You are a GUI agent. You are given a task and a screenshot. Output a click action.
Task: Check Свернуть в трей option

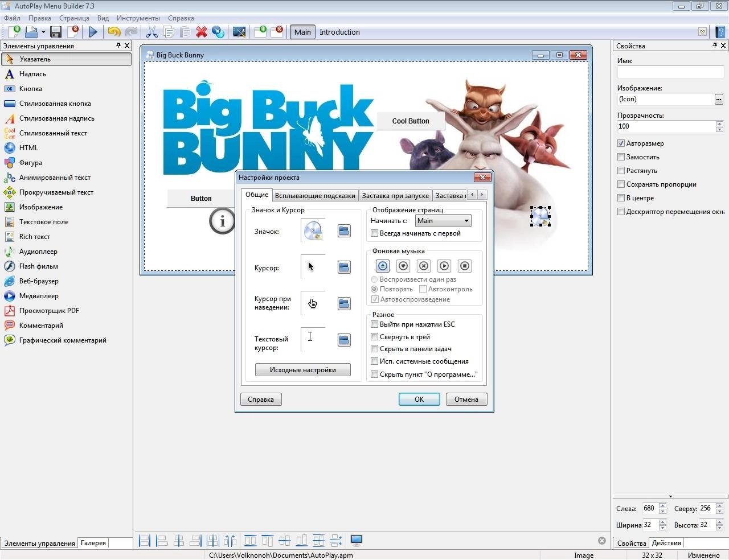[374, 337]
